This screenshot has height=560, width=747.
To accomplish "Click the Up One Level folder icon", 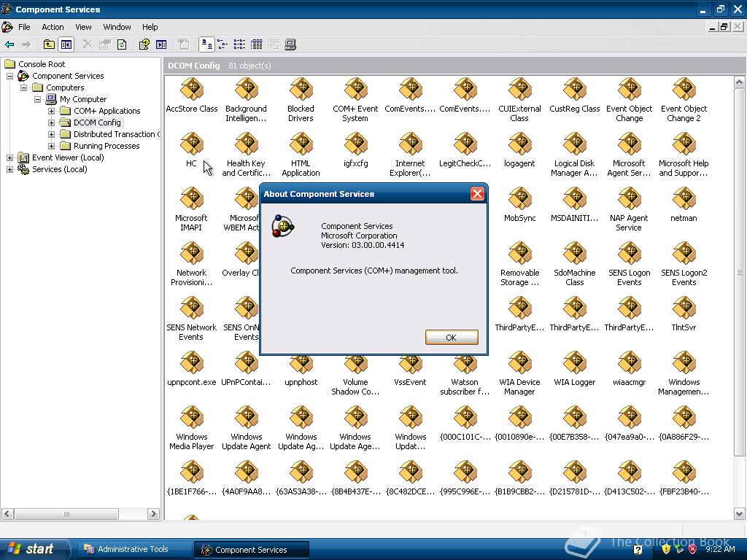I will (49, 44).
